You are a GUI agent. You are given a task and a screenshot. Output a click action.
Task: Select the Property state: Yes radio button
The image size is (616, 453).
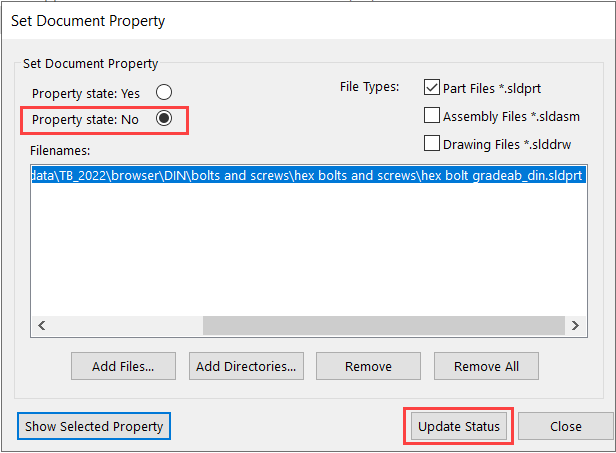[x=163, y=92]
